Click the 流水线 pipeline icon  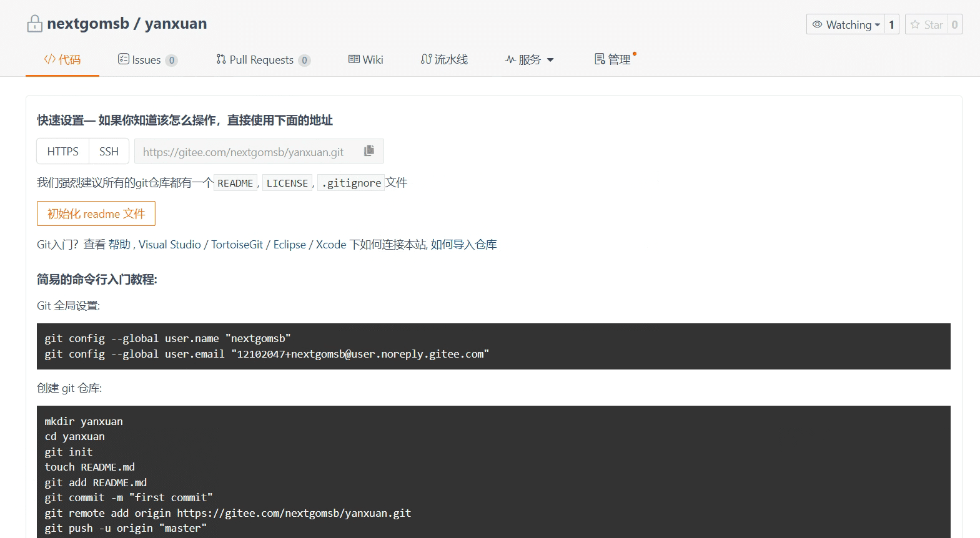[426, 59]
